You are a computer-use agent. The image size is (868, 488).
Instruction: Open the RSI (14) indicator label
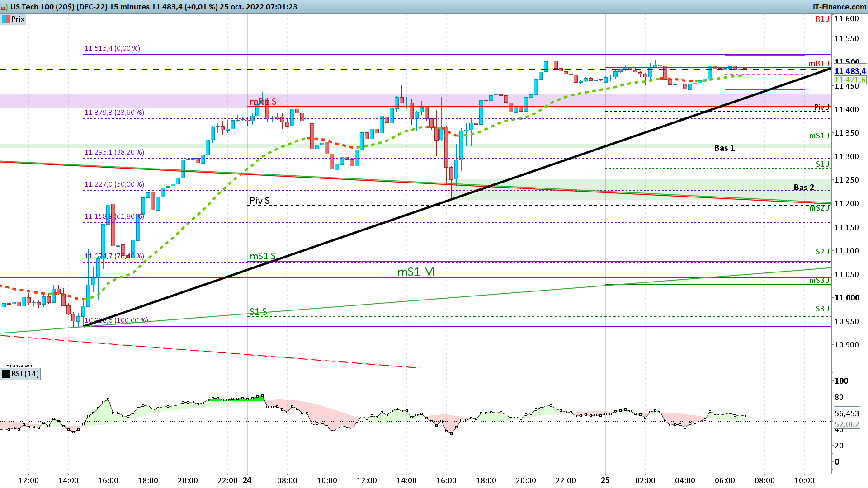point(25,374)
